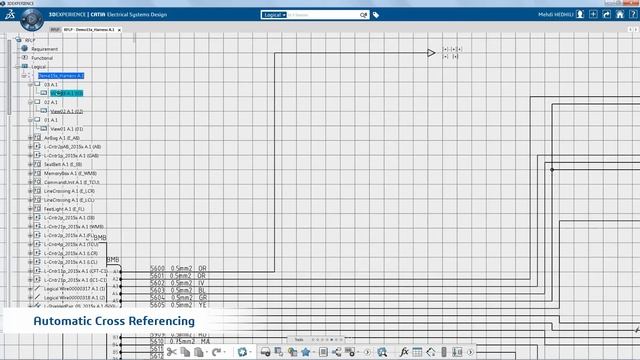
Task: Click the Cut scissors icon
Action: (x=172, y=352)
